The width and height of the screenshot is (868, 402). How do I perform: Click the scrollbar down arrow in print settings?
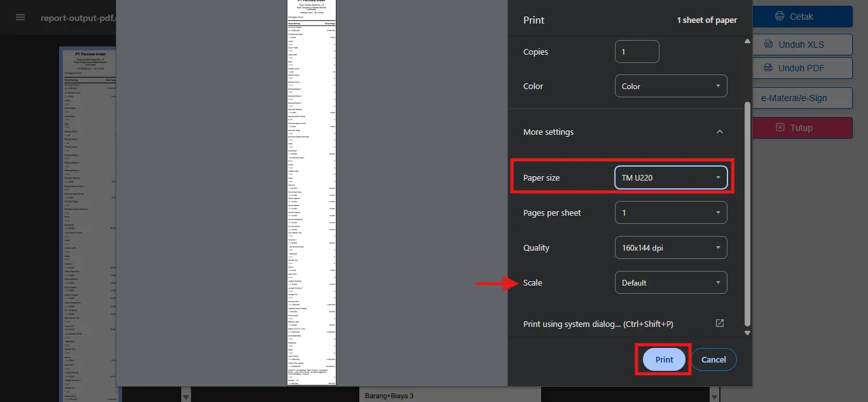[x=747, y=332]
